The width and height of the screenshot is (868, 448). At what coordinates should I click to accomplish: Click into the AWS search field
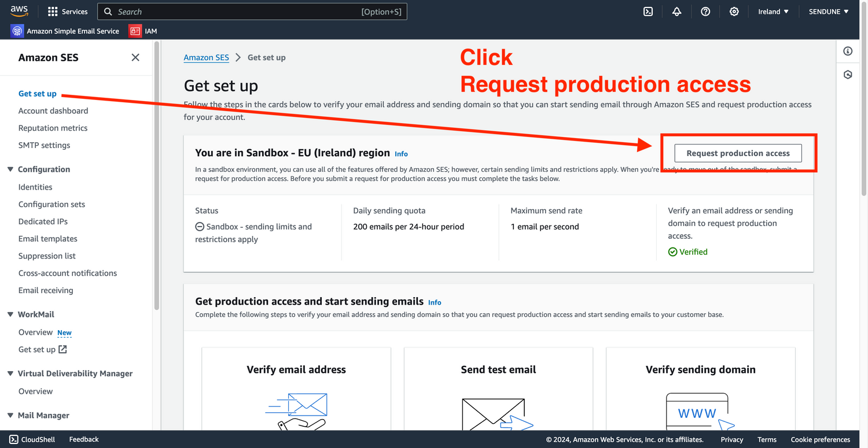231,12
